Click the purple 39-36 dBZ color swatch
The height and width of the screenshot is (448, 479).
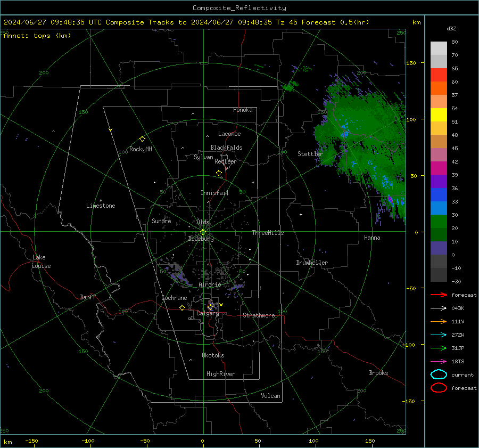coord(439,182)
